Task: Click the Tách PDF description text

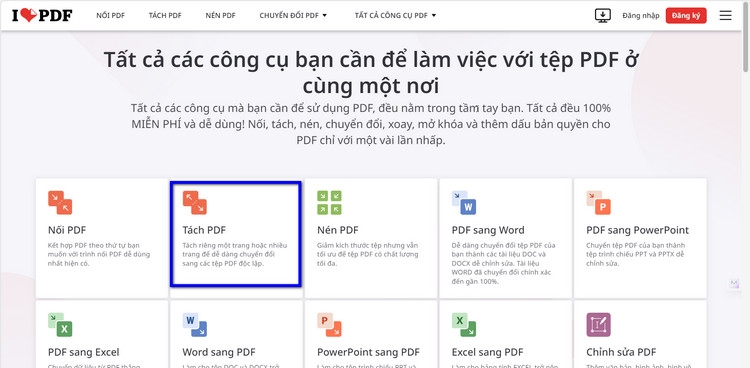Action: (235, 255)
